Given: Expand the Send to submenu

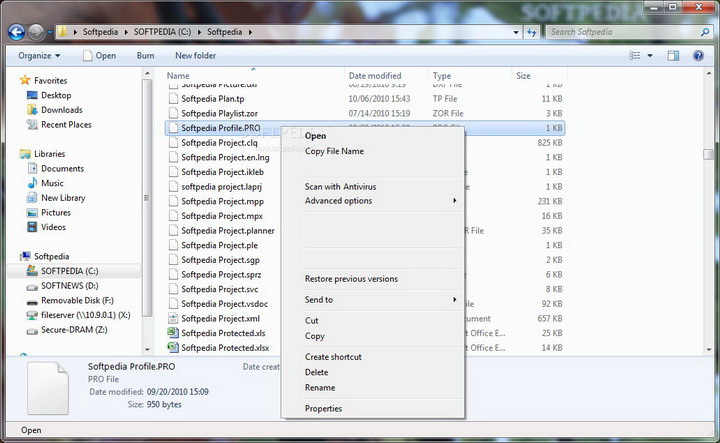Looking at the screenshot, I should point(381,300).
